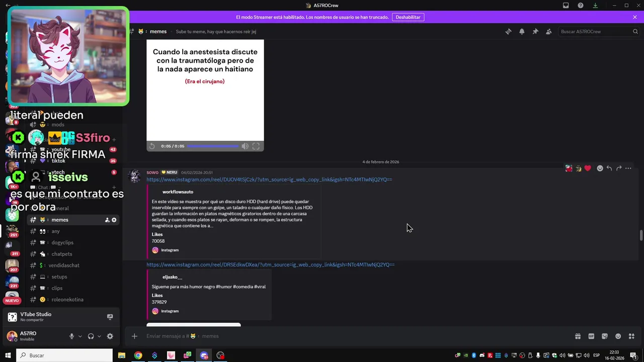The image size is (644, 362).
Task: Create invite for memes channel
Action: (x=107, y=220)
